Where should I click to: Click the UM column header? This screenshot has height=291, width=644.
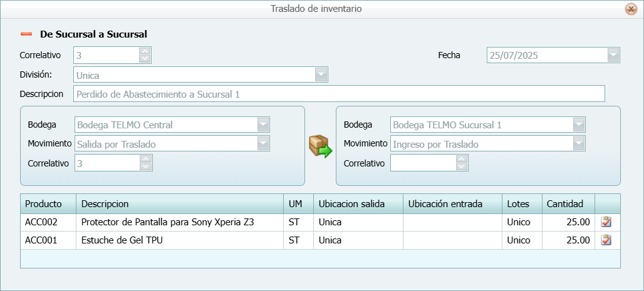click(299, 203)
